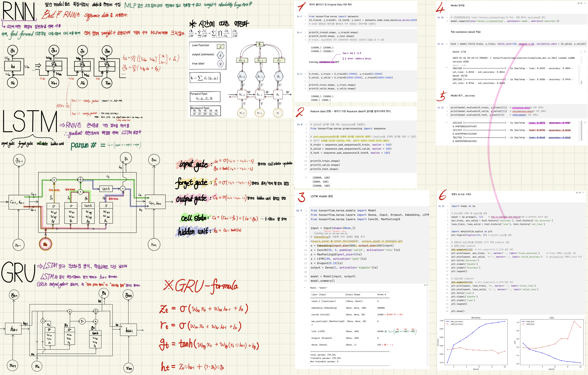
Task: Click the inspection checkmark in the 정확도 & 손실 그래프 header
Action: coord(577,193)
